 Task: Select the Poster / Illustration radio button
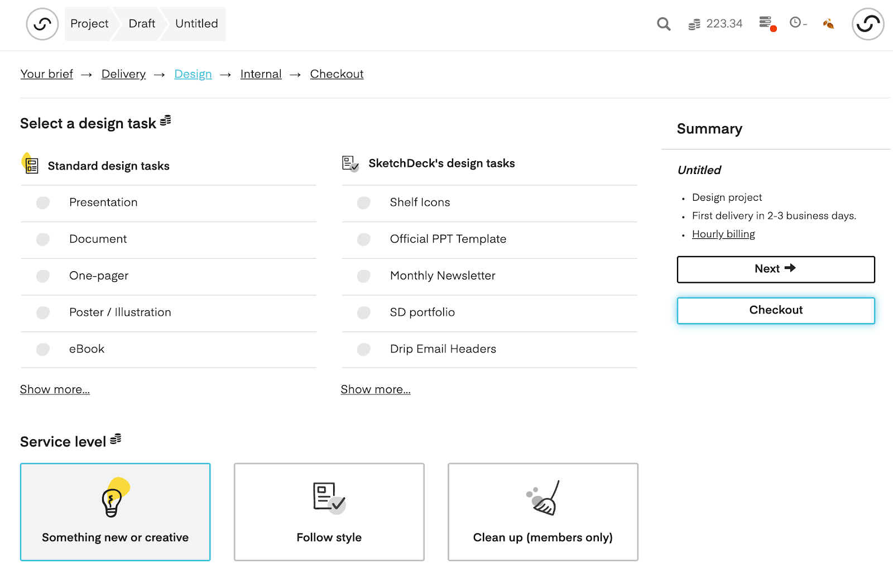point(43,312)
